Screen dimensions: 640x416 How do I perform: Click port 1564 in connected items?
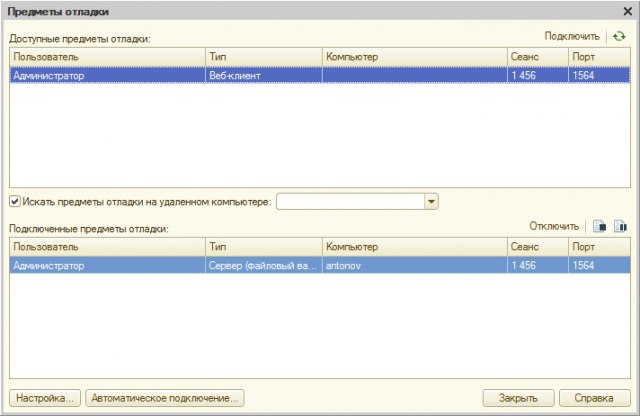click(x=599, y=265)
